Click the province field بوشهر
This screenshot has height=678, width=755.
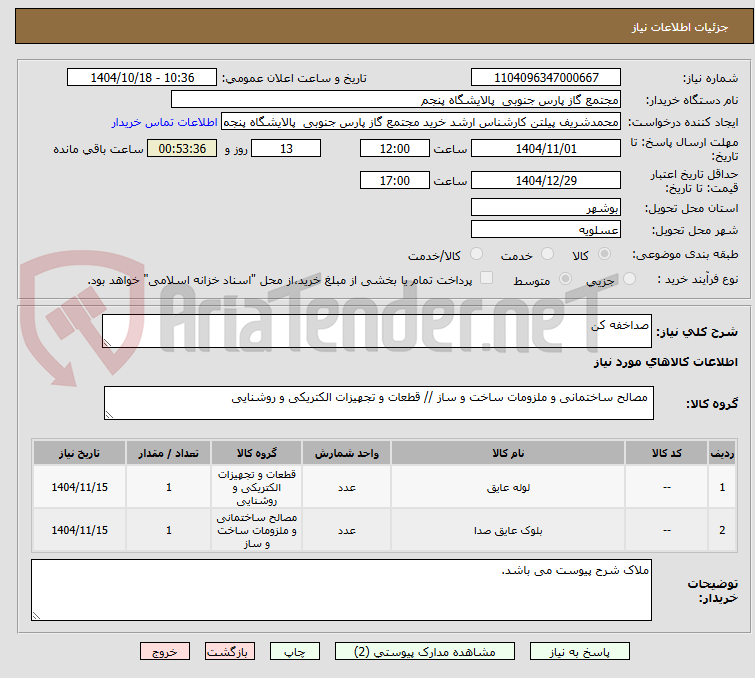click(x=546, y=208)
